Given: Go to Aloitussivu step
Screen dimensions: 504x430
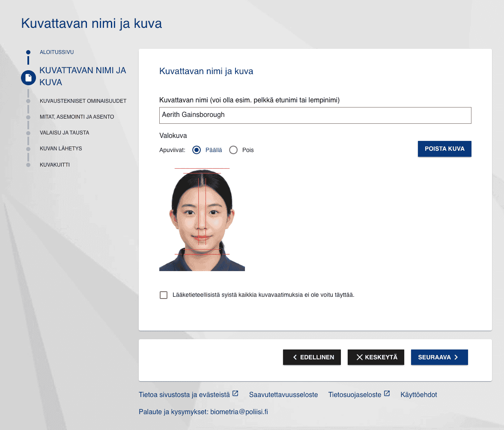Looking at the screenshot, I should tap(57, 52).
